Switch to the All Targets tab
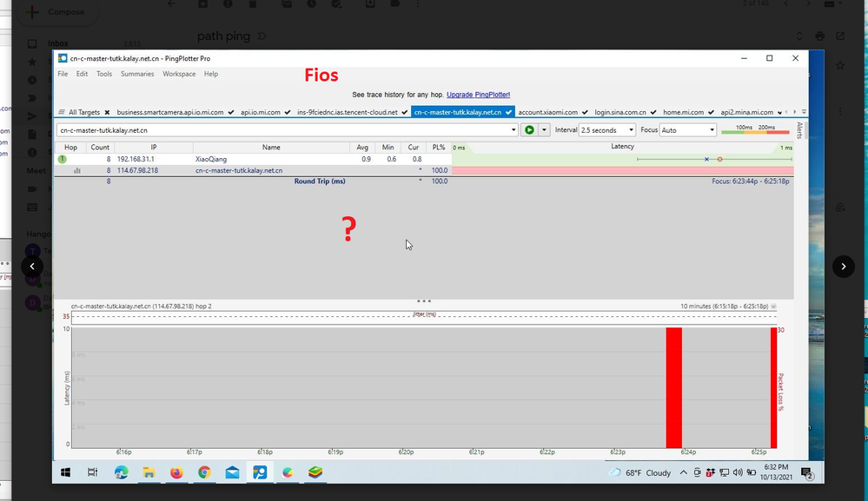This screenshot has width=868, height=501. 84,112
